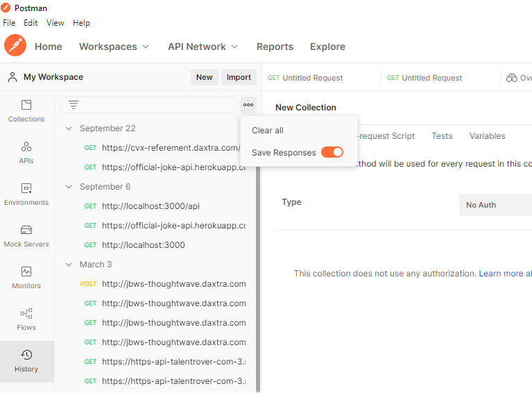532x393 pixels.
Task: Click the New button
Action: pos(204,77)
